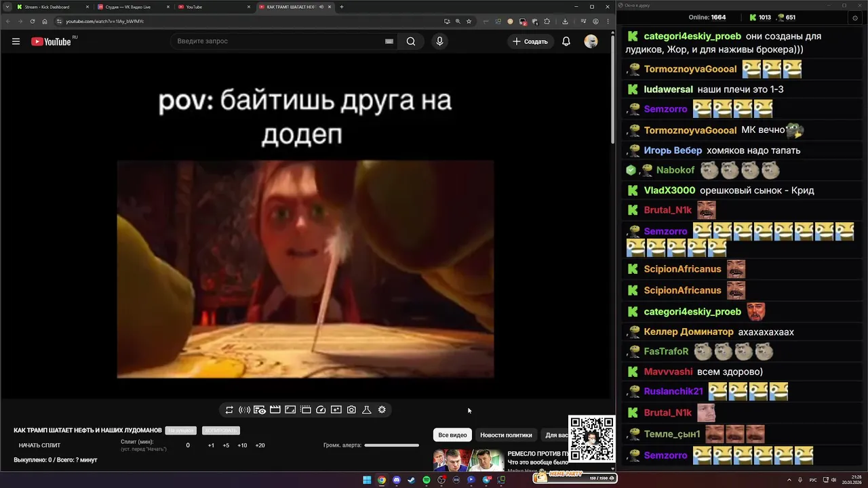Screen dimensions: 868x488
Task: Click VladX3000 chat username
Action: pos(669,190)
